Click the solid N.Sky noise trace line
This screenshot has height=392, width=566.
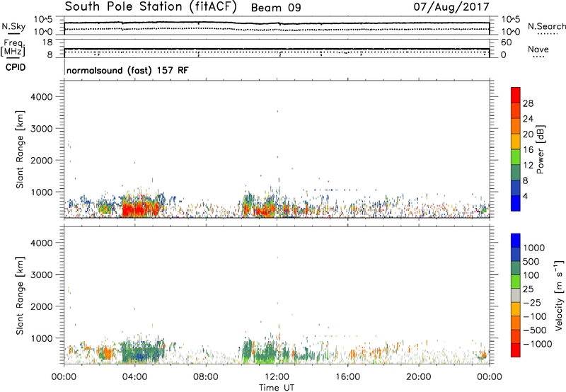click(x=277, y=23)
